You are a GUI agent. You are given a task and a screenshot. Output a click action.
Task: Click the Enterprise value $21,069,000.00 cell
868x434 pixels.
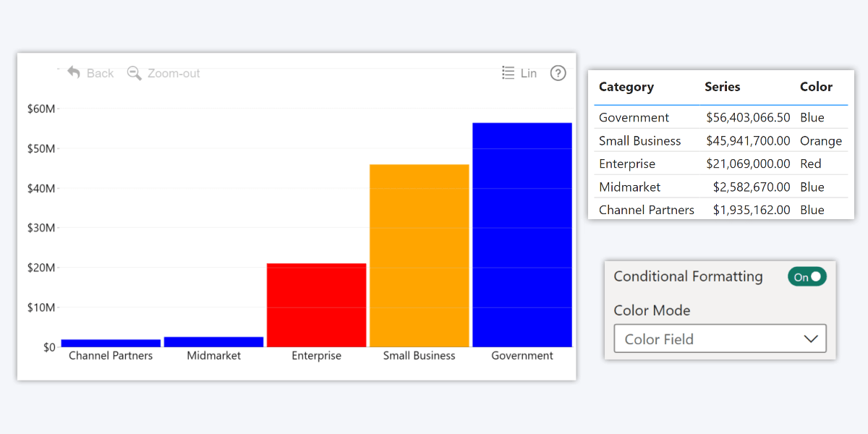pyautogui.click(x=748, y=163)
